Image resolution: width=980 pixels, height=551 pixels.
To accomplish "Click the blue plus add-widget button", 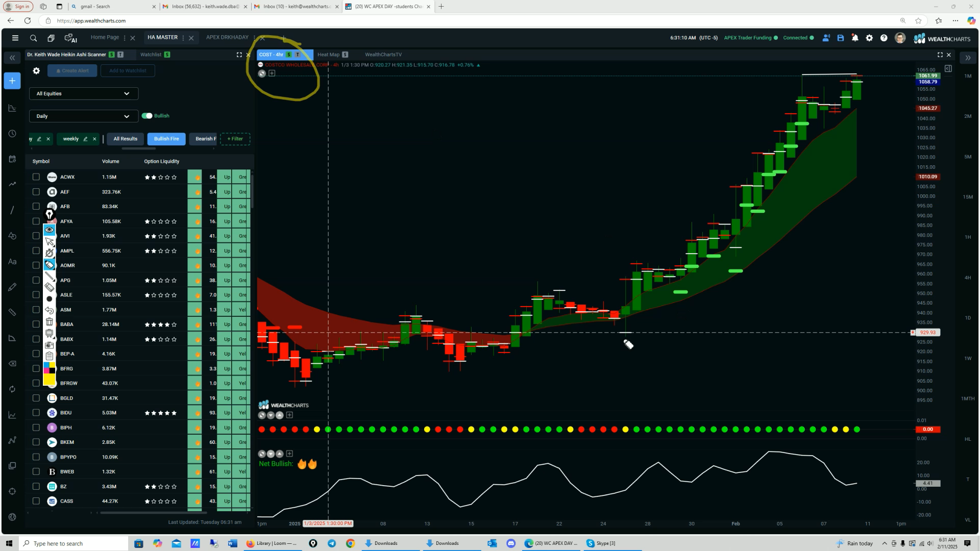I will click(x=12, y=81).
